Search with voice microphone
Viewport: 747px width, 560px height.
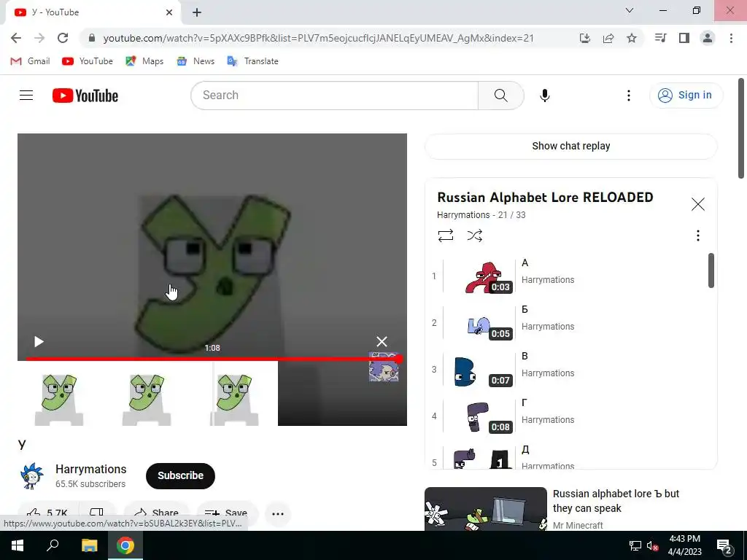point(544,96)
